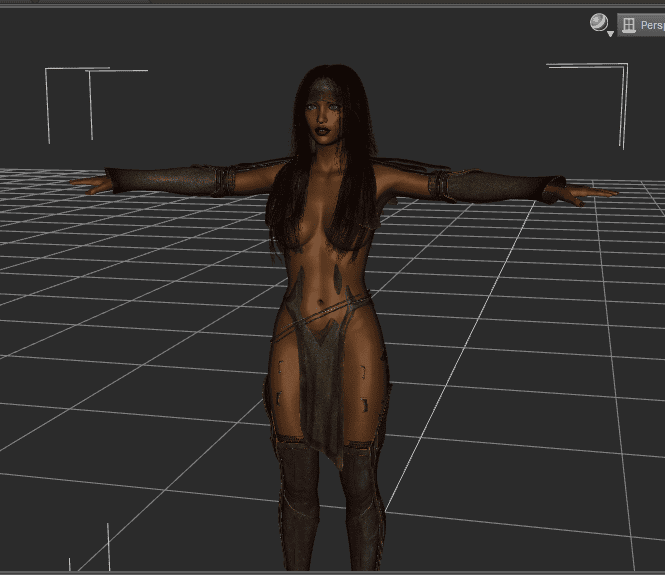Open the Perspective camera view selector
Viewport: 665px width, 575px height.
pos(641,25)
